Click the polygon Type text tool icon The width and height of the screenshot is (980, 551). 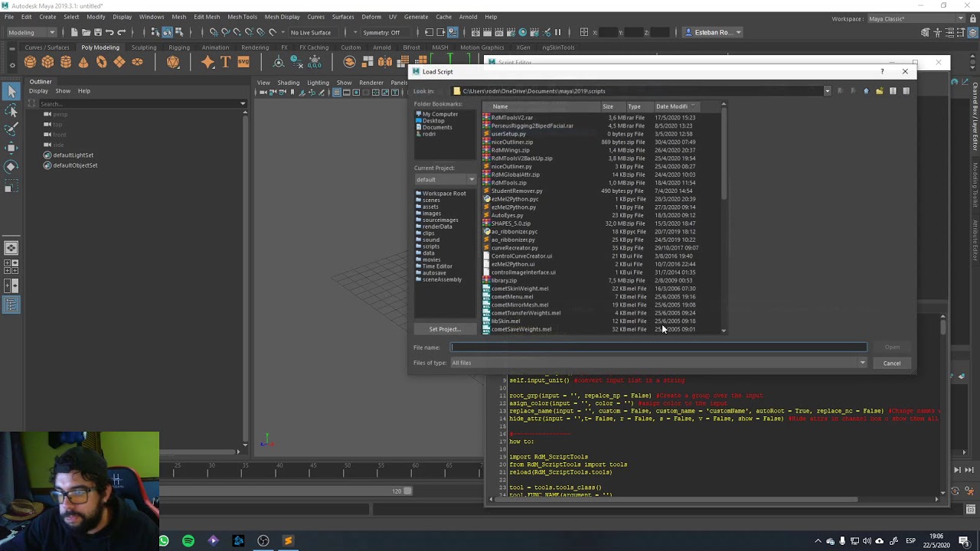225,62
